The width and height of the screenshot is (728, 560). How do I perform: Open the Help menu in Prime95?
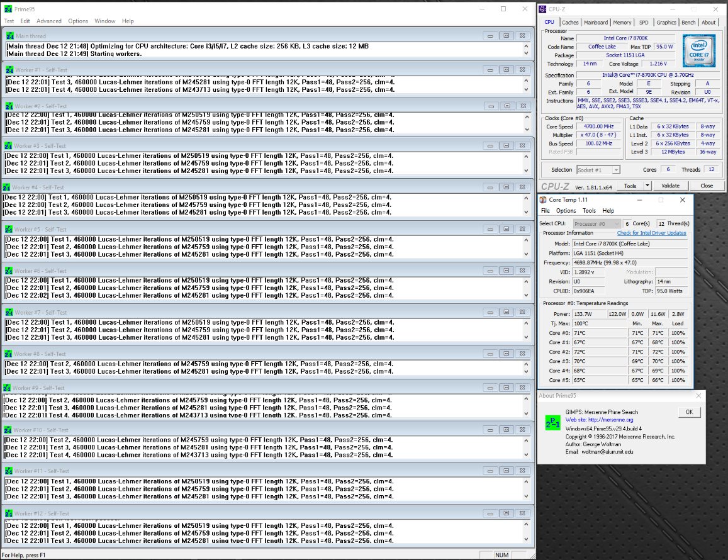click(x=128, y=21)
